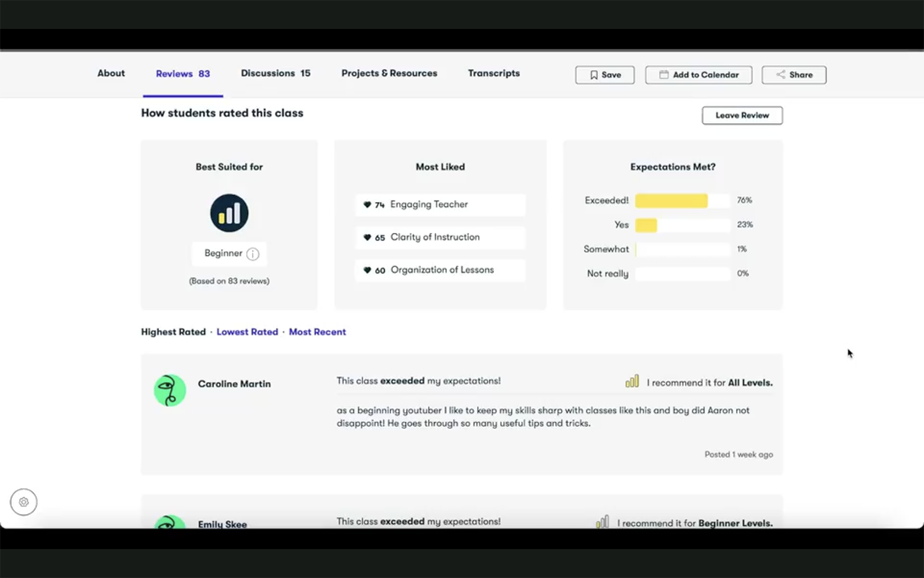The width and height of the screenshot is (924, 578).
Task: Click the cookie settings gear icon
Action: pyautogui.click(x=23, y=502)
